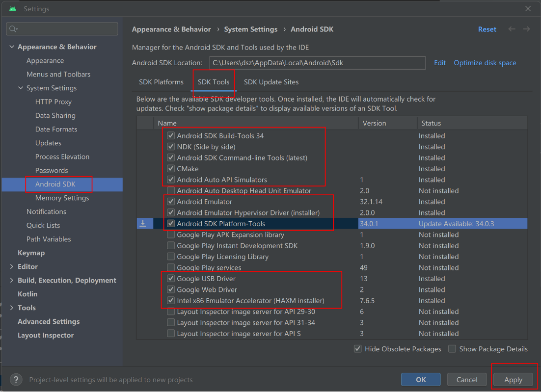Screen dimensions: 541x392
Task: Click the Version column header
Action: pyautogui.click(x=388, y=123)
